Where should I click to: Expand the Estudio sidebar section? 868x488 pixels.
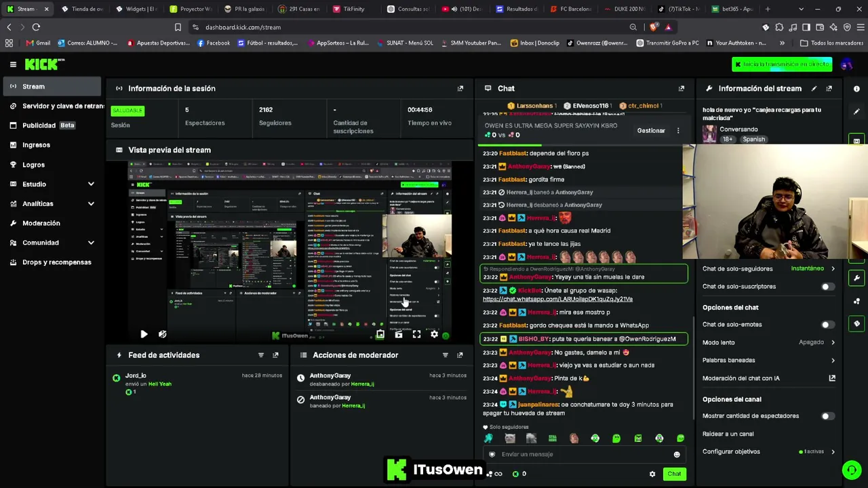click(91, 184)
